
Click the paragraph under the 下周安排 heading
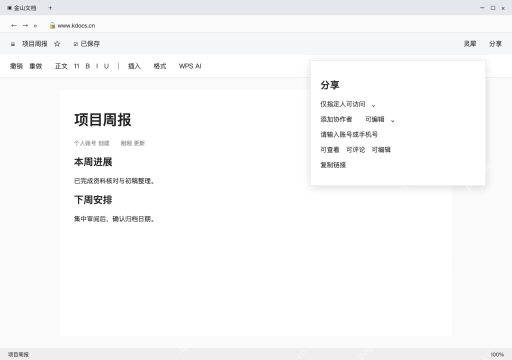click(114, 219)
